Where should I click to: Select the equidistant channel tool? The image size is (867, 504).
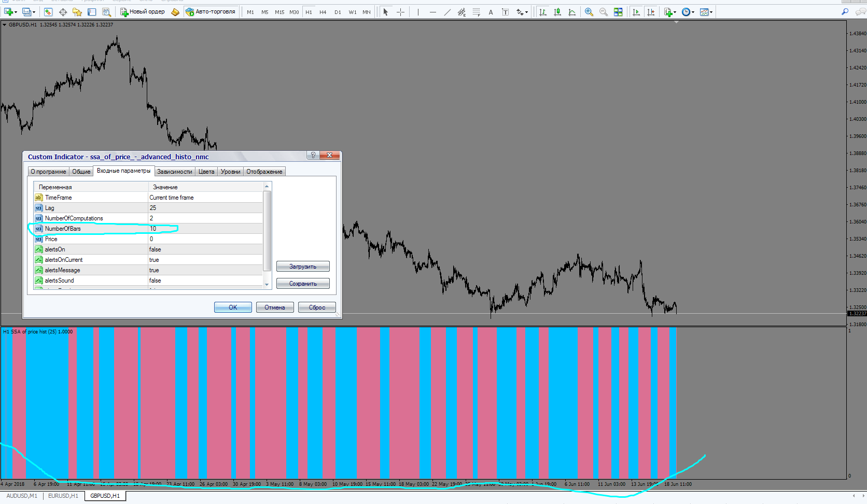pyautogui.click(x=462, y=12)
